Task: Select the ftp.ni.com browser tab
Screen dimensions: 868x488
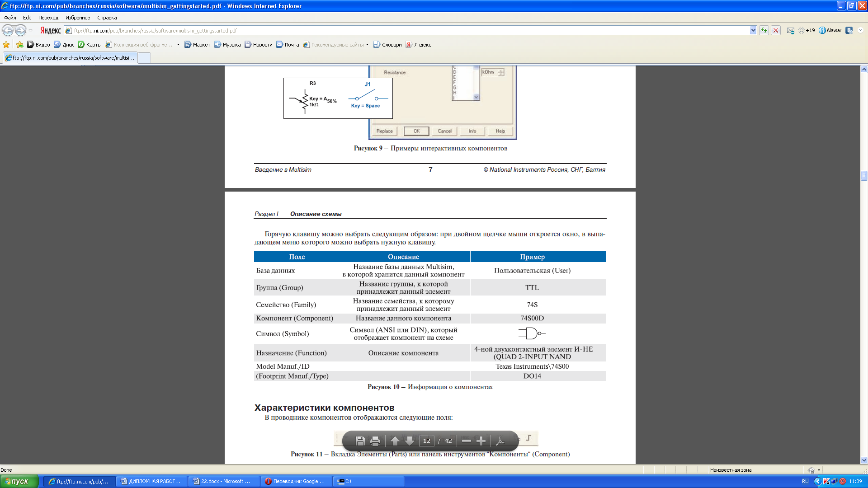Action: tap(70, 58)
